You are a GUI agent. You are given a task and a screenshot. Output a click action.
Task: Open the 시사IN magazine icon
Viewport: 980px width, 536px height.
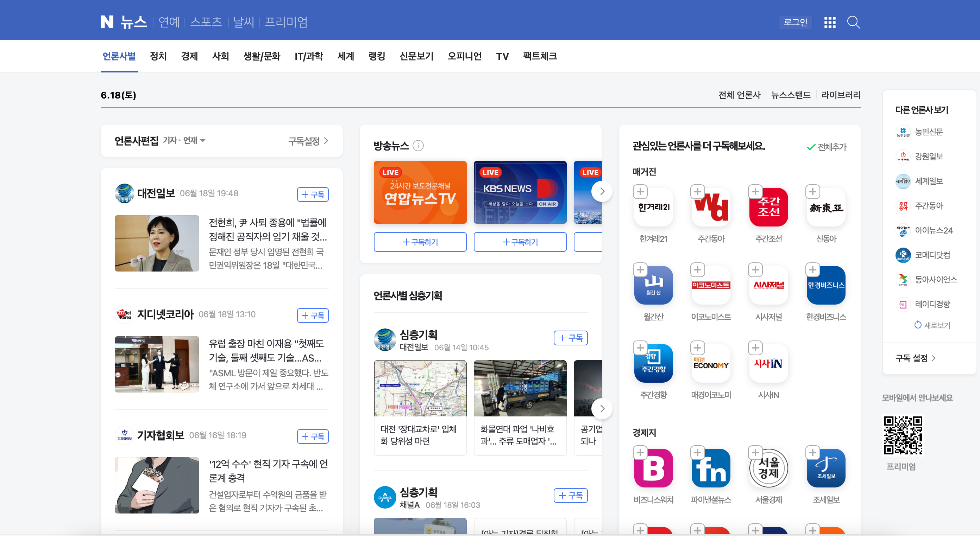pos(768,363)
